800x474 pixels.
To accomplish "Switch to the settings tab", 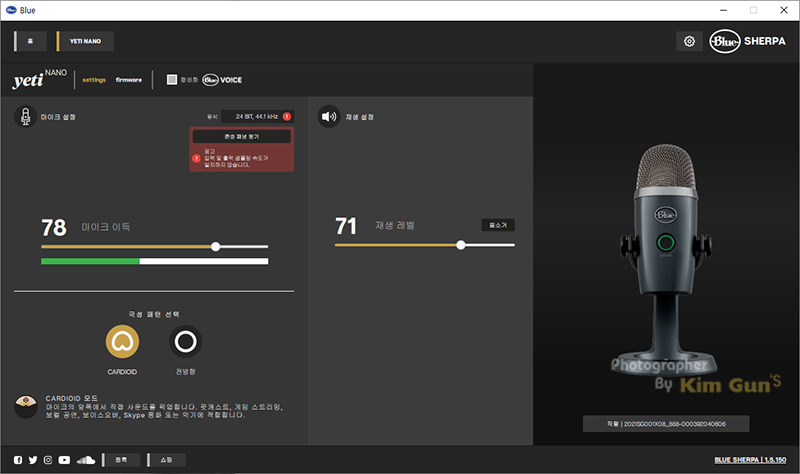I will tap(94, 80).
